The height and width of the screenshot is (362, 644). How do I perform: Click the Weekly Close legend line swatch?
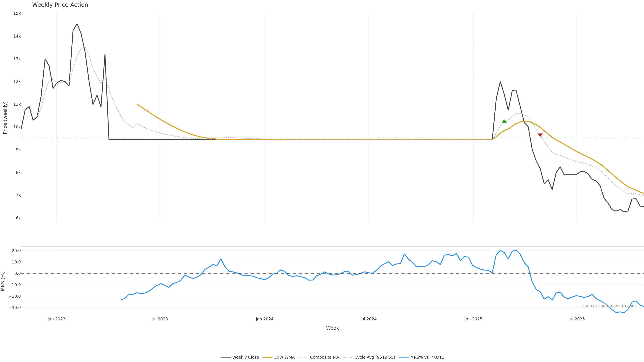[x=225, y=357]
